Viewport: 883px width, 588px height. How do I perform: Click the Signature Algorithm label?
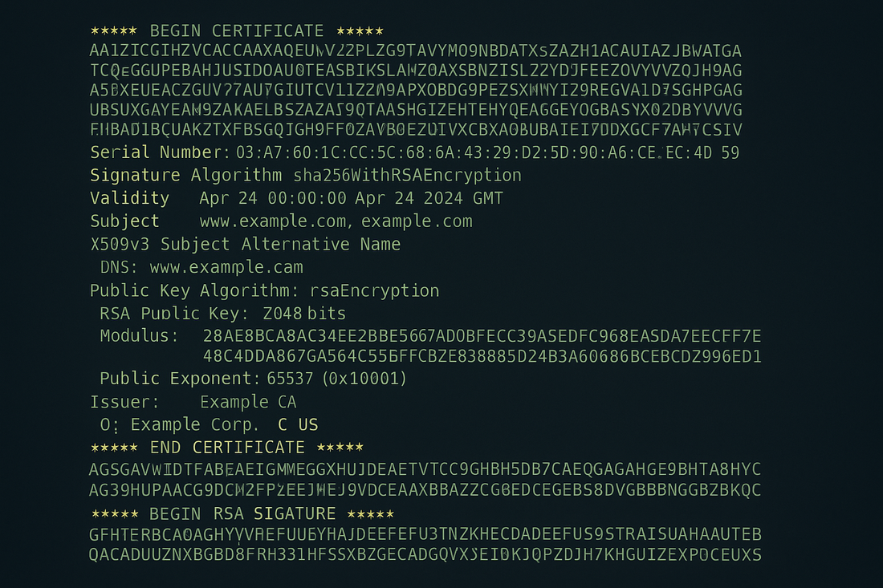(185, 176)
